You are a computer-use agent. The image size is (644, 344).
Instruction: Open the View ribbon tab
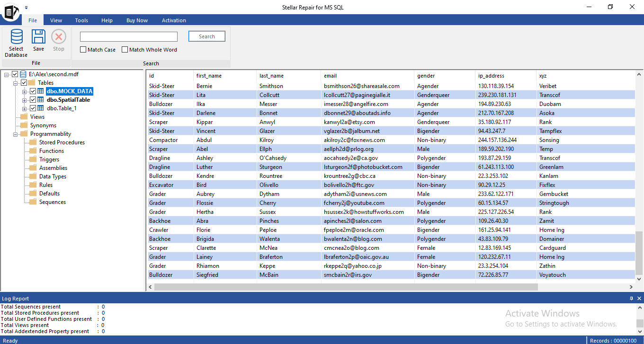coord(56,20)
